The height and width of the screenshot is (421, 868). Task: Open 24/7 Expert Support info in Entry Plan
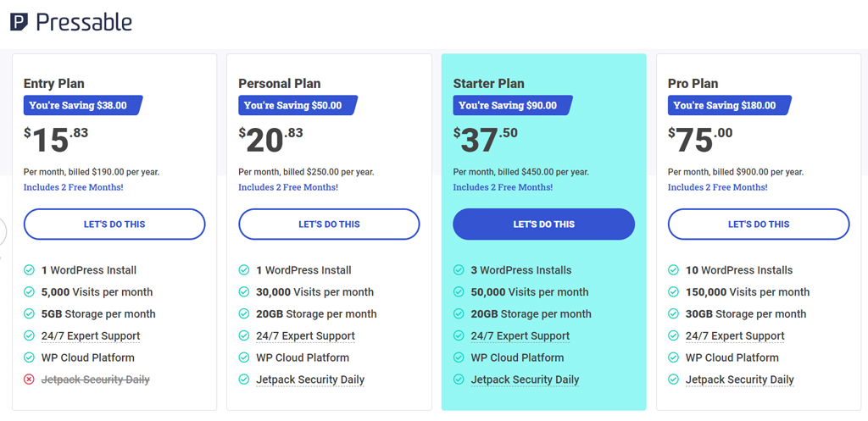(x=91, y=335)
